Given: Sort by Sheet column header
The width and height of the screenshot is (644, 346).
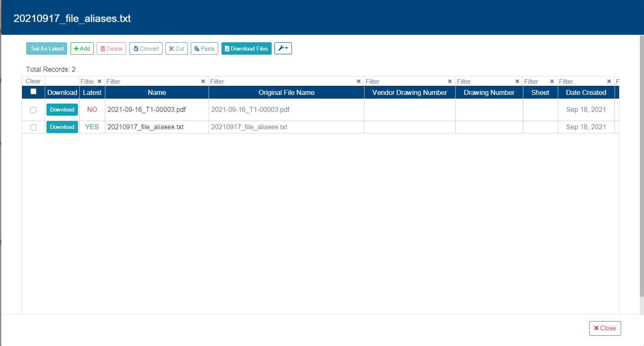Looking at the screenshot, I should pyautogui.click(x=540, y=92).
